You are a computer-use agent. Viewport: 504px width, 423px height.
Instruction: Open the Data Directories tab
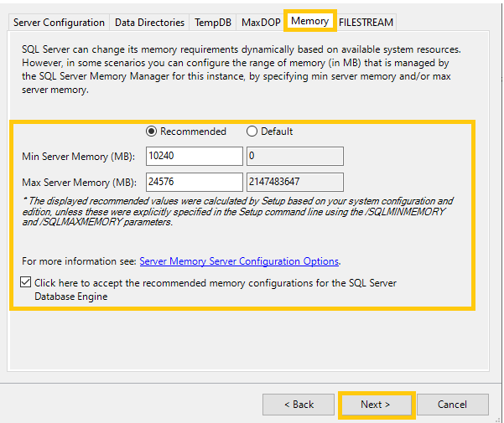pos(149,23)
